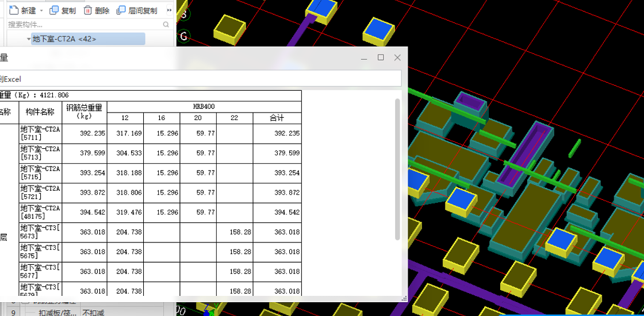The height and width of the screenshot is (316, 644).
Task: Collapse the 地下室-CT2A tree node arrow
Action: 28,39
